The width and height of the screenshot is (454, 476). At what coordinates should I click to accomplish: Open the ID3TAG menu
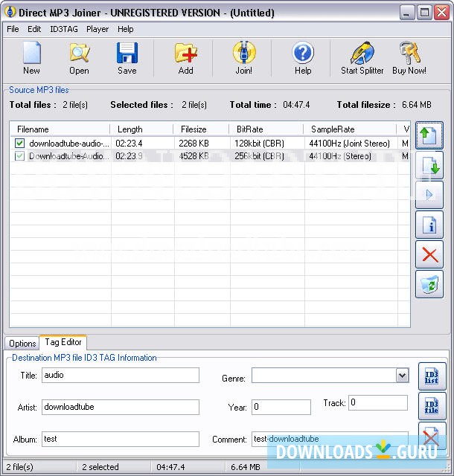click(64, 29)
